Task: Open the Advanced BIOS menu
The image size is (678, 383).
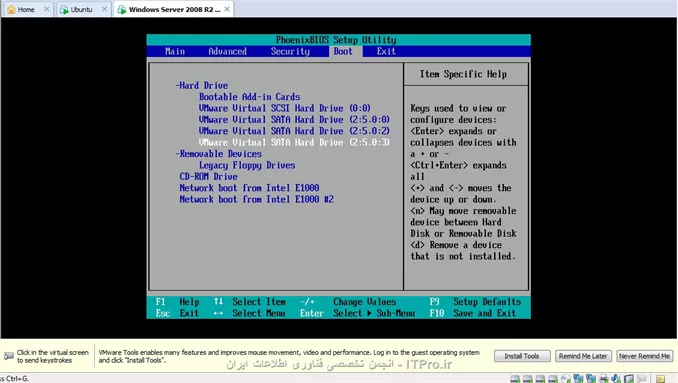Action: [x=227, y=51]
